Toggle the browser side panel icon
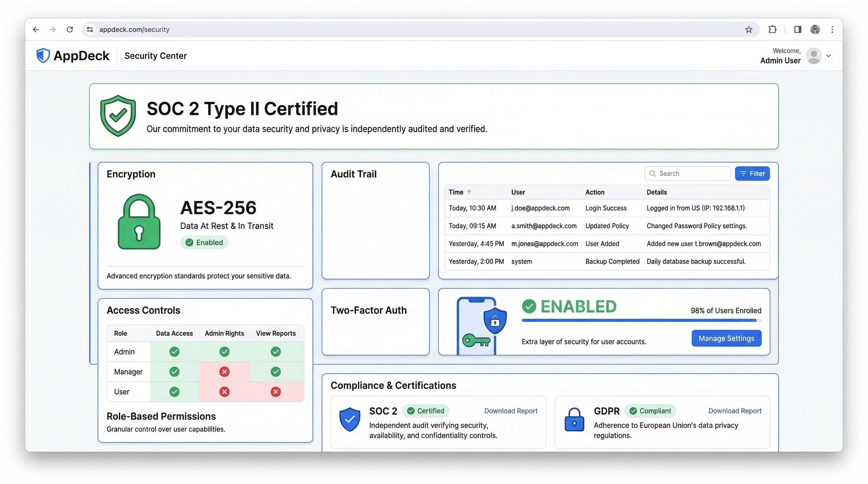 click(798, 30)
